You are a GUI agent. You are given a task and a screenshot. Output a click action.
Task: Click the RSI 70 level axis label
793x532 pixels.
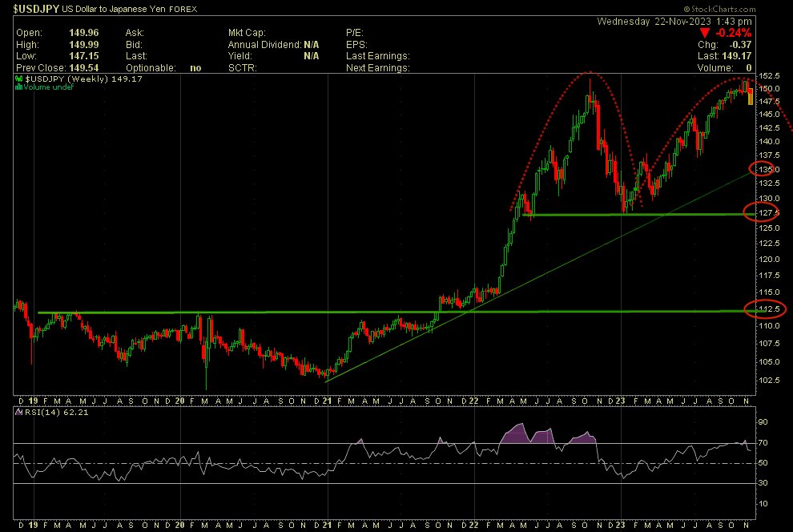tap(763, 442)
